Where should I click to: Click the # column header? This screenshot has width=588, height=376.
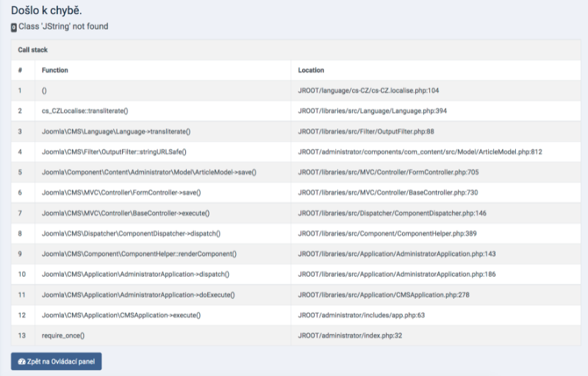tap(20, 70)
